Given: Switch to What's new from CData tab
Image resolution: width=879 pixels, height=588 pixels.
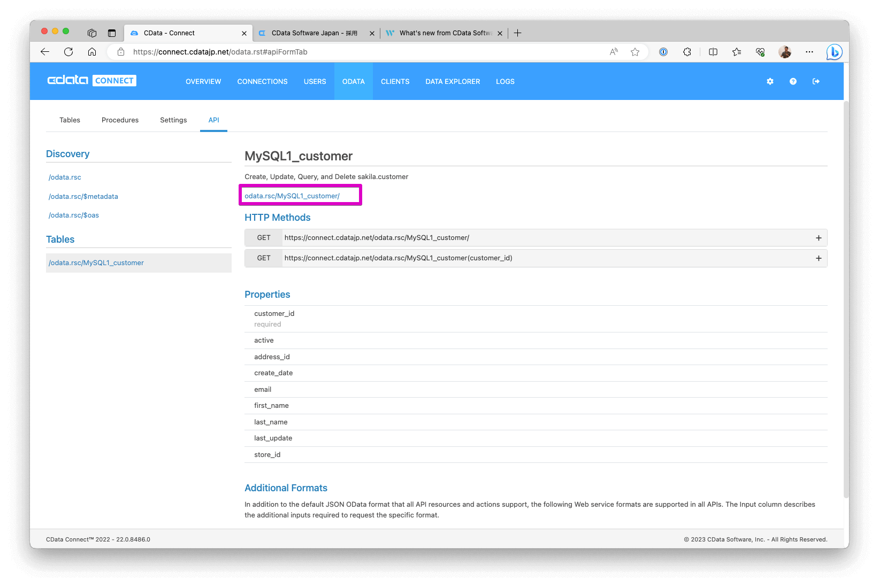Looking at the screenshot, I should tap(444, 33).
